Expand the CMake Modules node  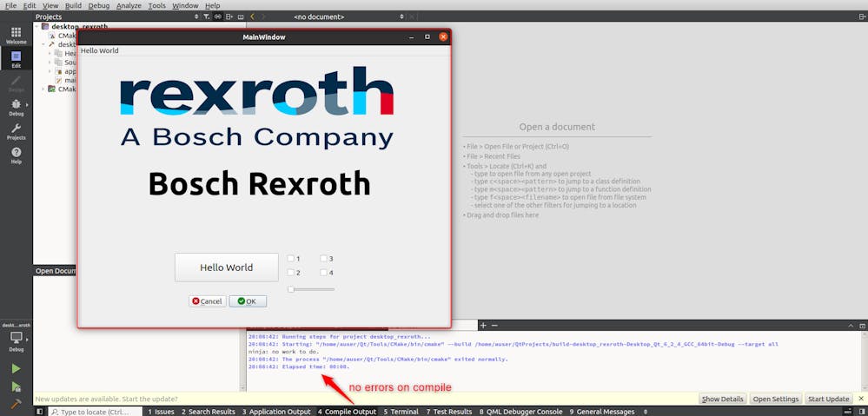[43, 89]
